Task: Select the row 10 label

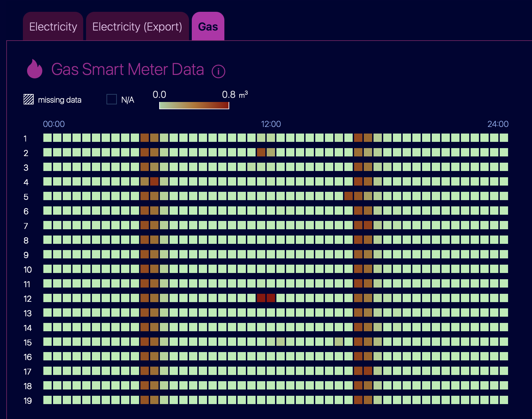Action: pyautogui.click(x=27, y=270)
